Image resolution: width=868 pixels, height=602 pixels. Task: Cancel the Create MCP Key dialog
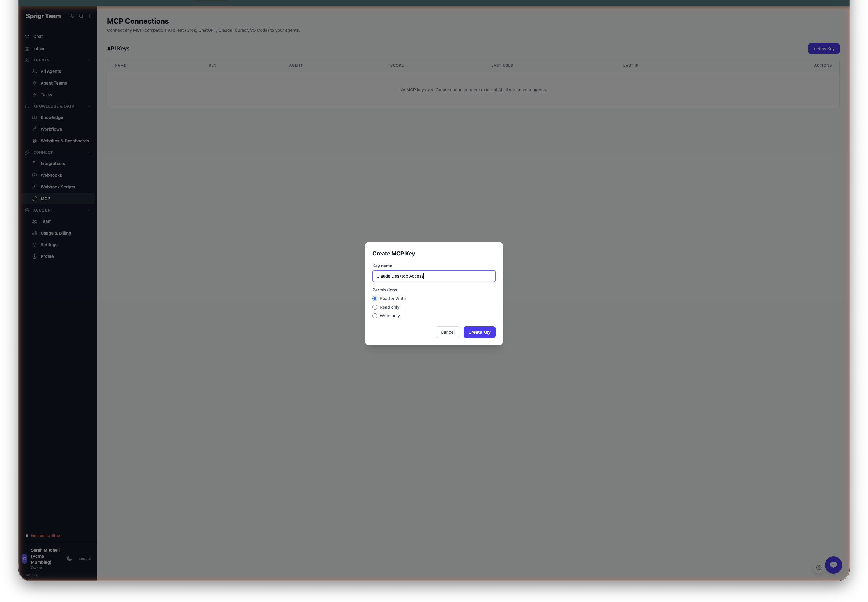pyautogui.click(x=447, y=332)
